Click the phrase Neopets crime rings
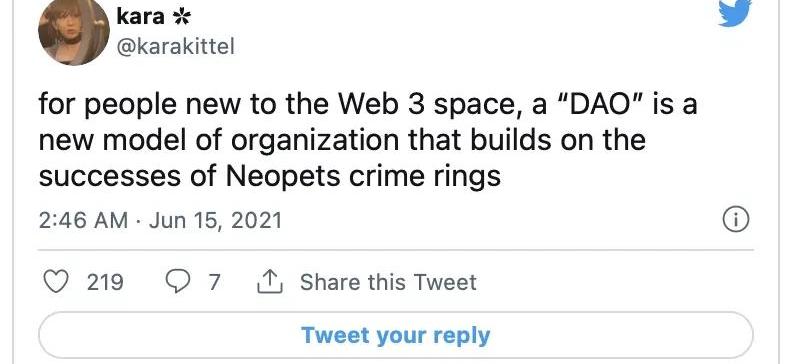This screenshot has width=796, height=364. coord(363,177)
